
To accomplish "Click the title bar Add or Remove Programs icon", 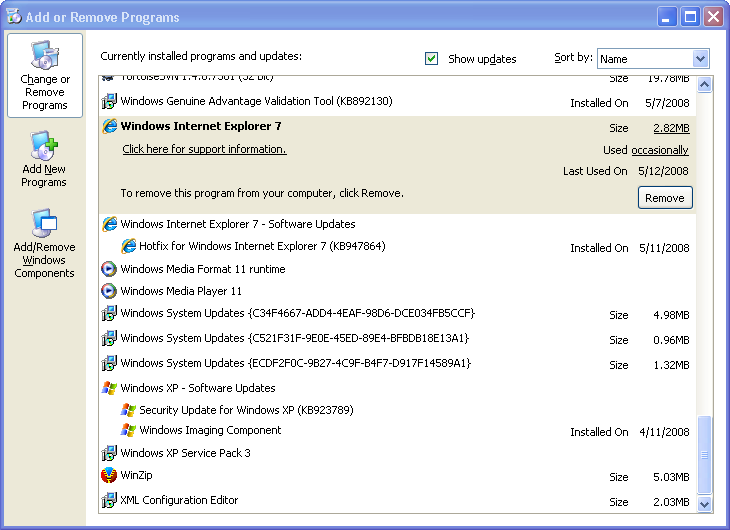I will pos(14,17).
